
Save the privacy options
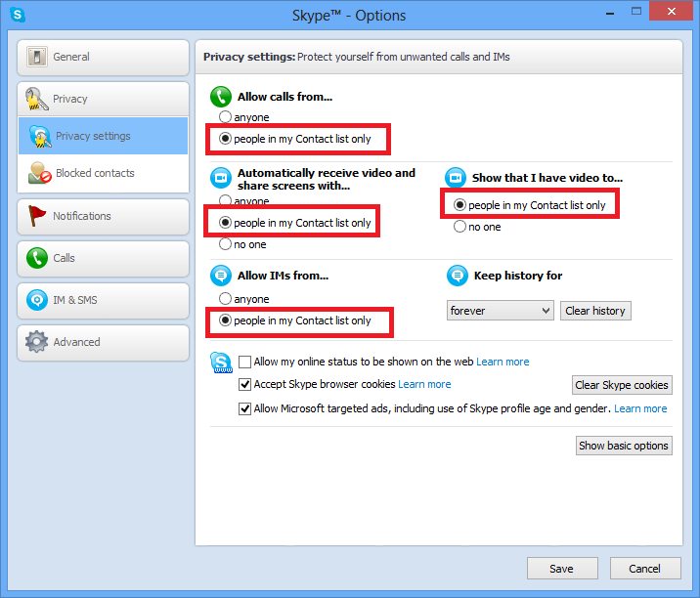562,568
